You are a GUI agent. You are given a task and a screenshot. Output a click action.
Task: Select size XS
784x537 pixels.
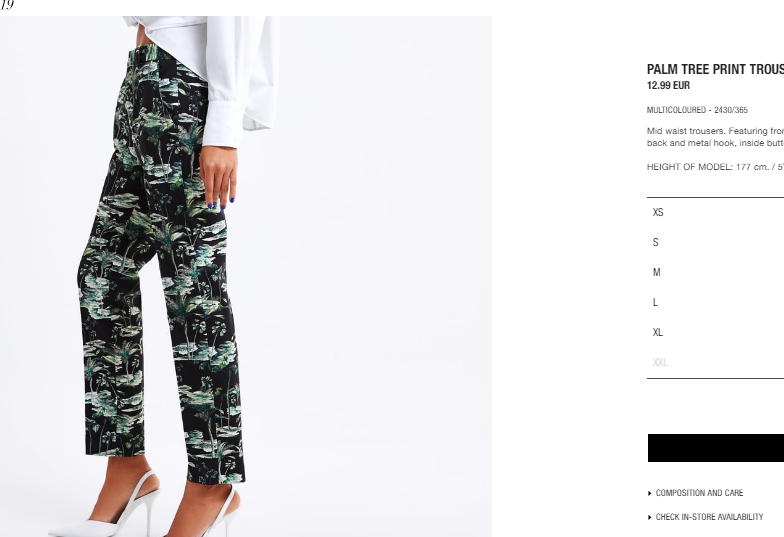tap(716, 212)
